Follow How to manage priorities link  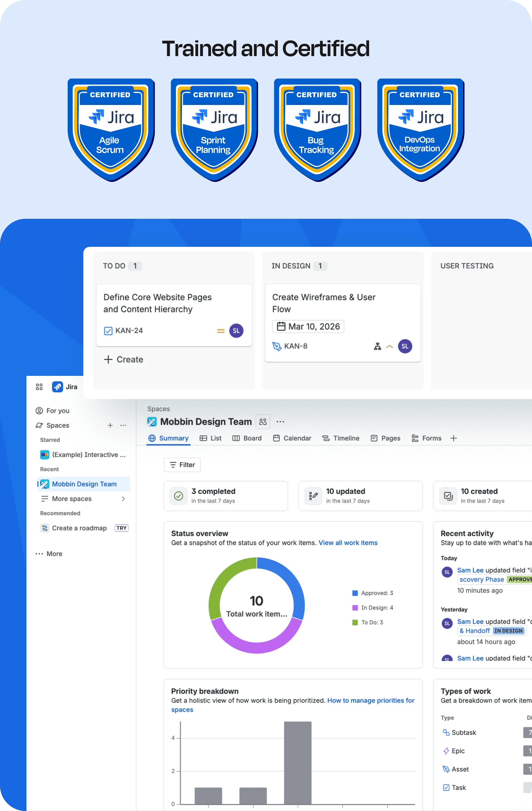[x=293, y=705]
